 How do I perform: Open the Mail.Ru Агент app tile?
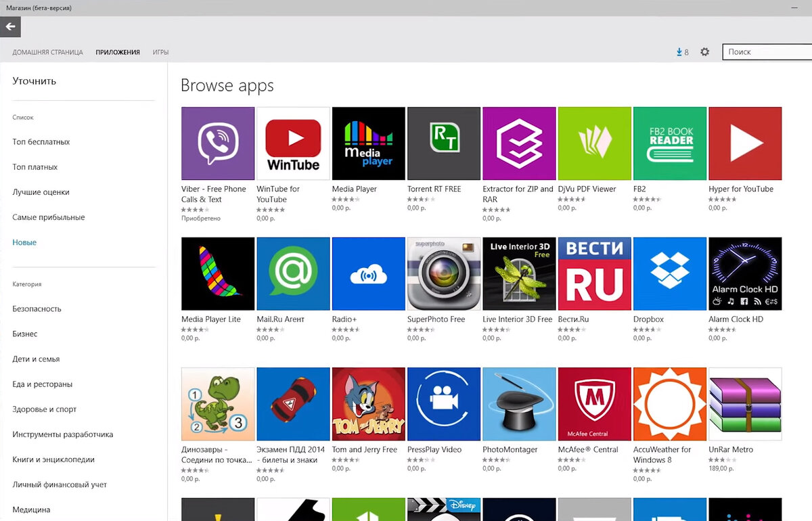[x=293, y=273]
